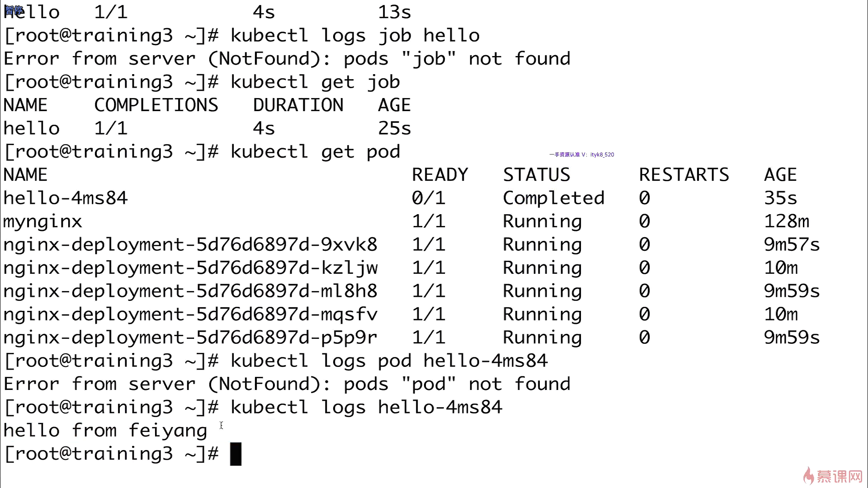Click the small purple watermark text in the middle

coord(581,155)
